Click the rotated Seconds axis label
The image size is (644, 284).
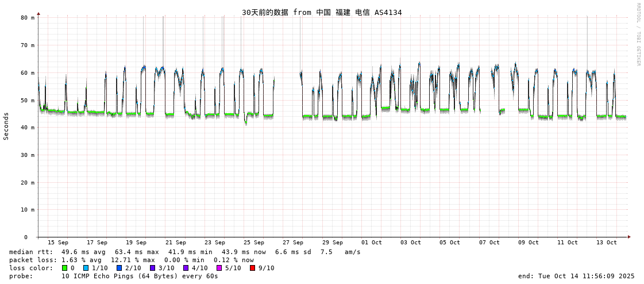click(x=6, y=126)
